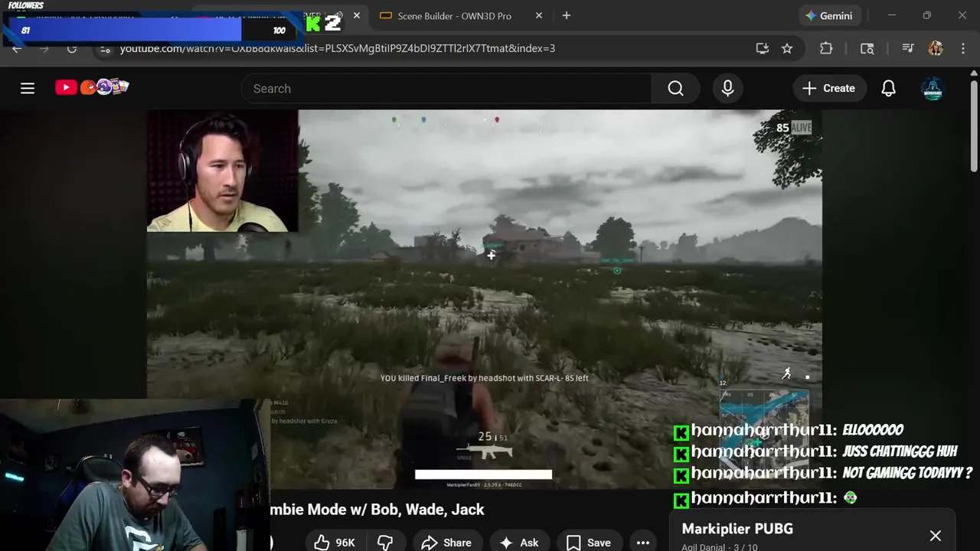Open a new browser tab

click(567, 15)
